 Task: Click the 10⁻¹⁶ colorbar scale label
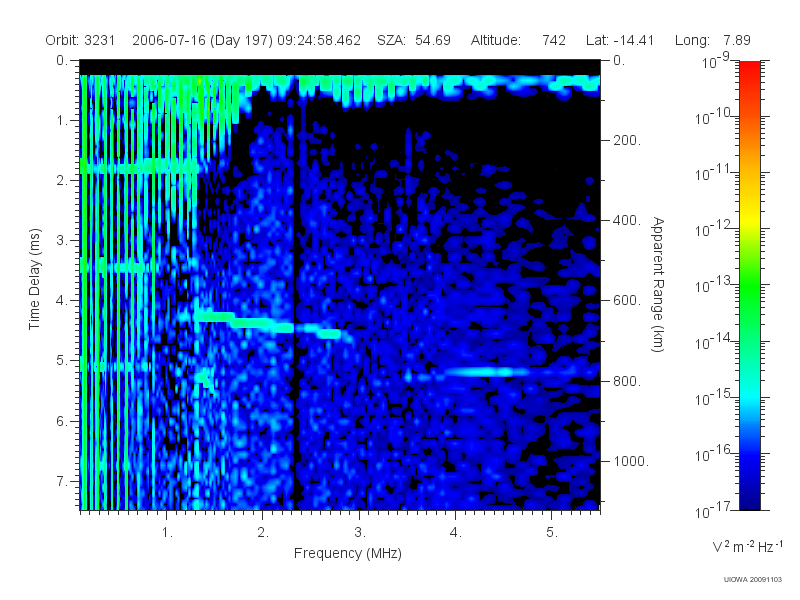click(x=715, y=453)
